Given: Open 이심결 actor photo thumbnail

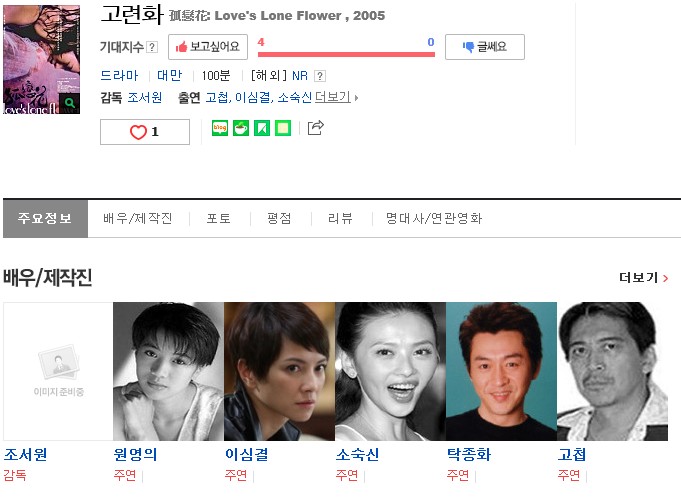Looking at the screenshot, I should [x=279, y=372].
